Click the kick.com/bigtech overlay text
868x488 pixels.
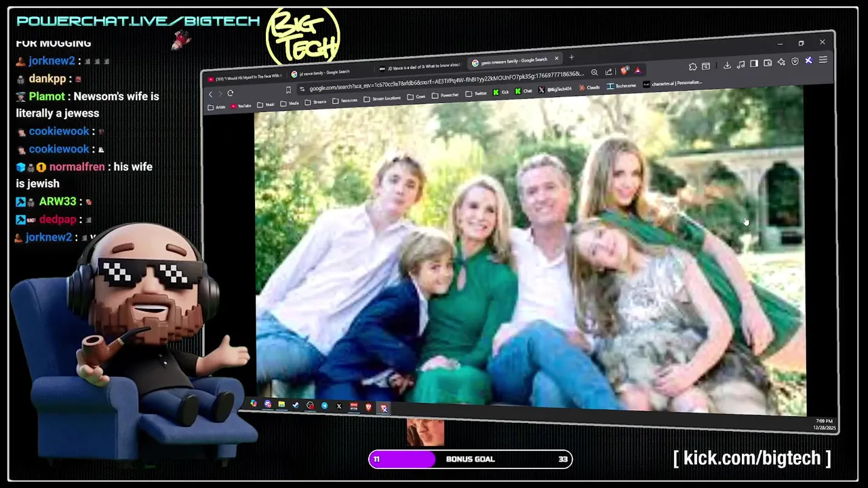pyautogui.click(x=752, y=458)
